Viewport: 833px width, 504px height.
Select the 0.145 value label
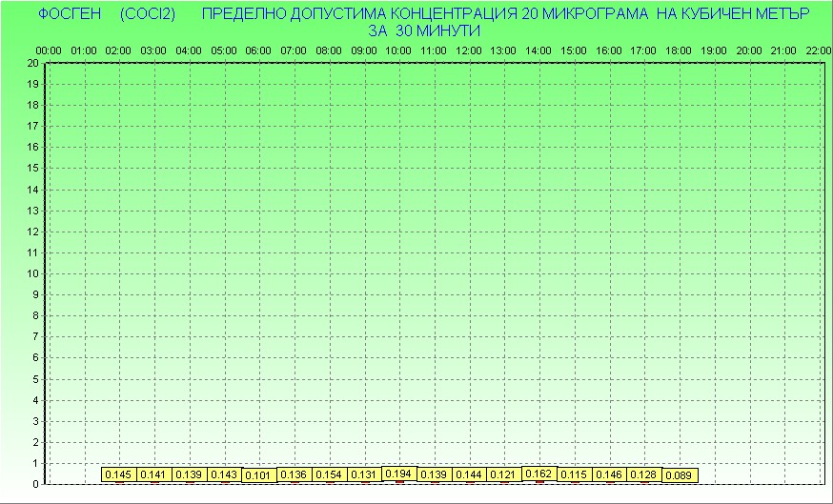(118, 474)
